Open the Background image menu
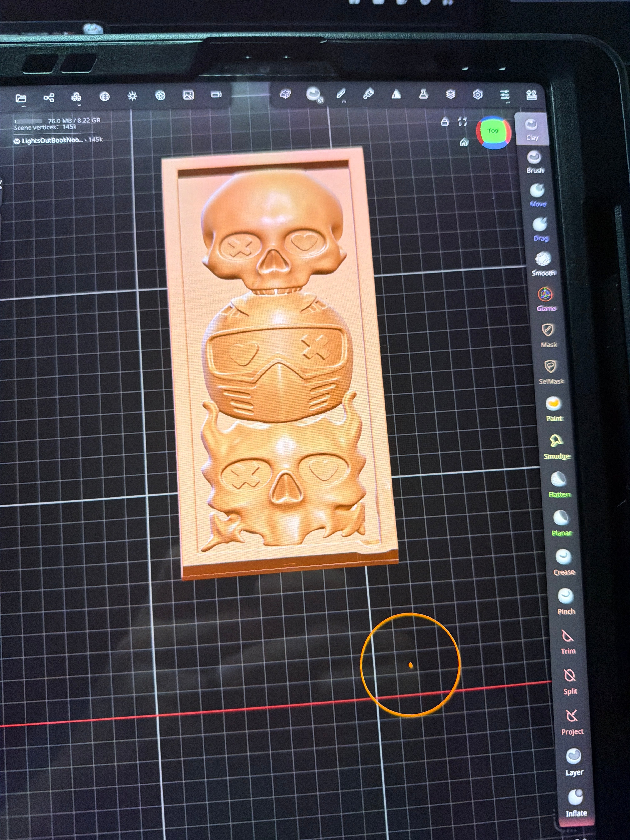The height and width of the screenshot is (840, 630). pyautogui.click(x=188, y=95)
